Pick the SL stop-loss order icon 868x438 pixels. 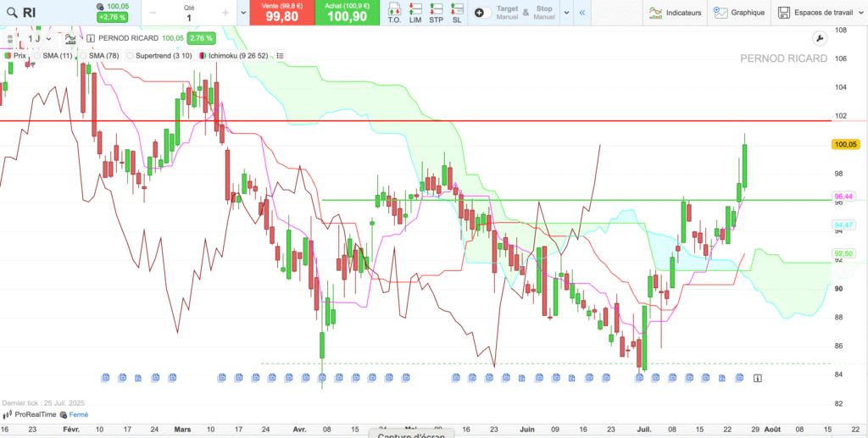[457, 13]
